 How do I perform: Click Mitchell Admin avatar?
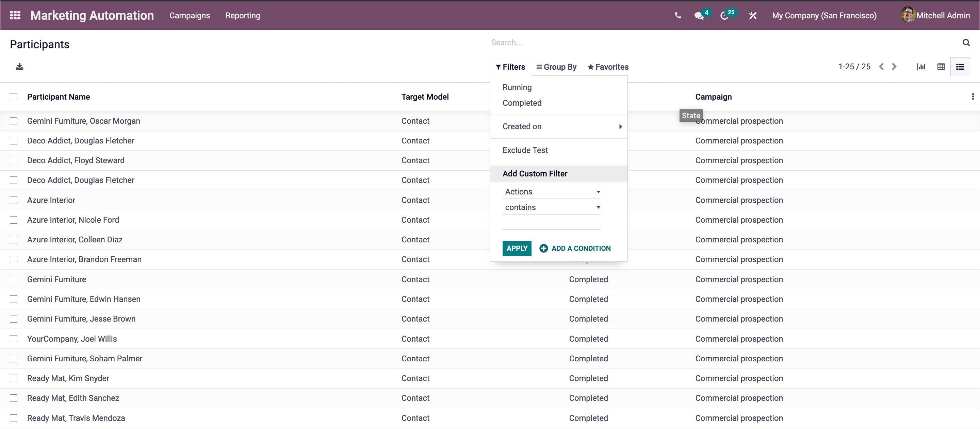click(x=908, y=15)
